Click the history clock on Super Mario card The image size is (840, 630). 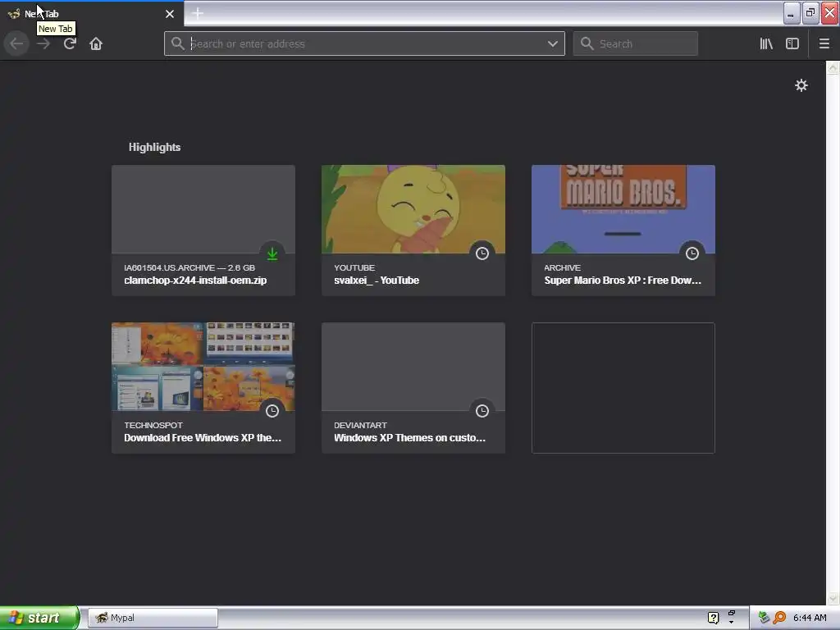(692, 253)
